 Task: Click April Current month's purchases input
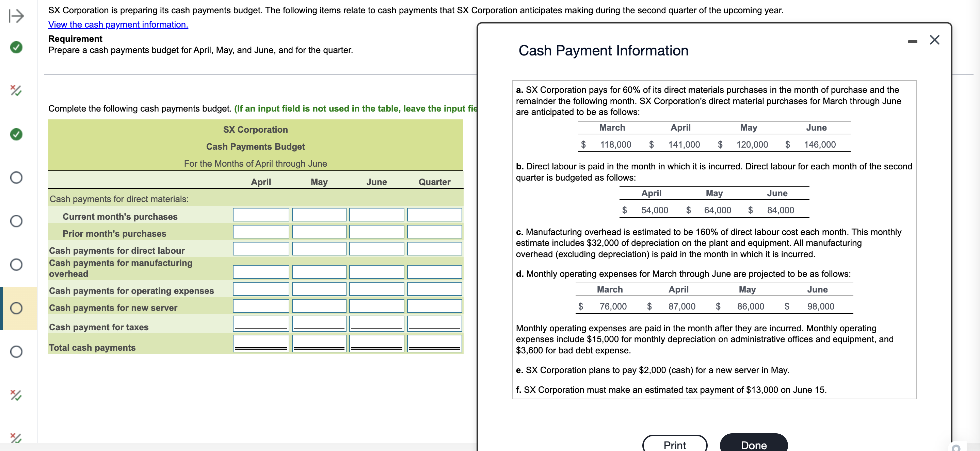point(261,215)
